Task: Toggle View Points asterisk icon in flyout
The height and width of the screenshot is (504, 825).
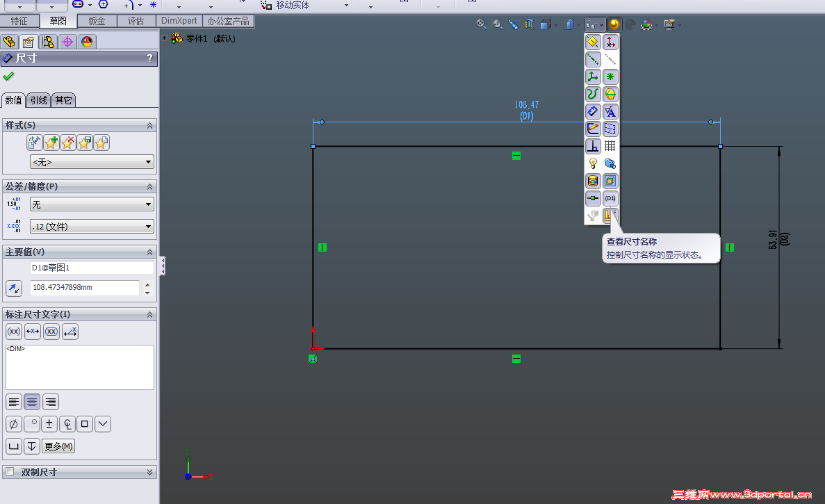Action: [610, 76]
